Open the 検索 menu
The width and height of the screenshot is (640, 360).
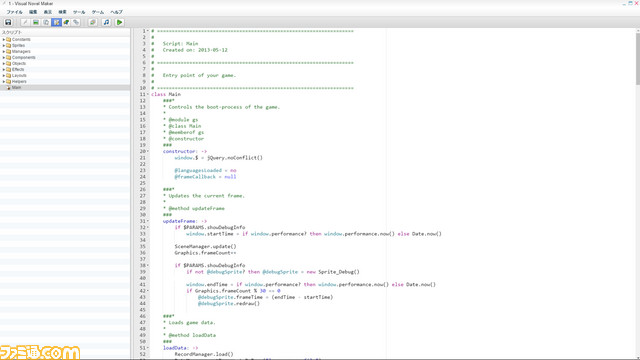coord(62,12)
